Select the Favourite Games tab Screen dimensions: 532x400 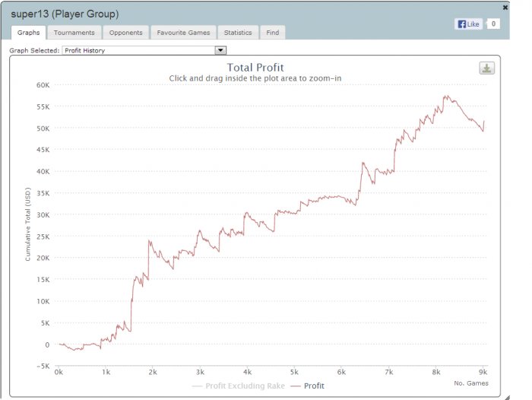[183, 33]
